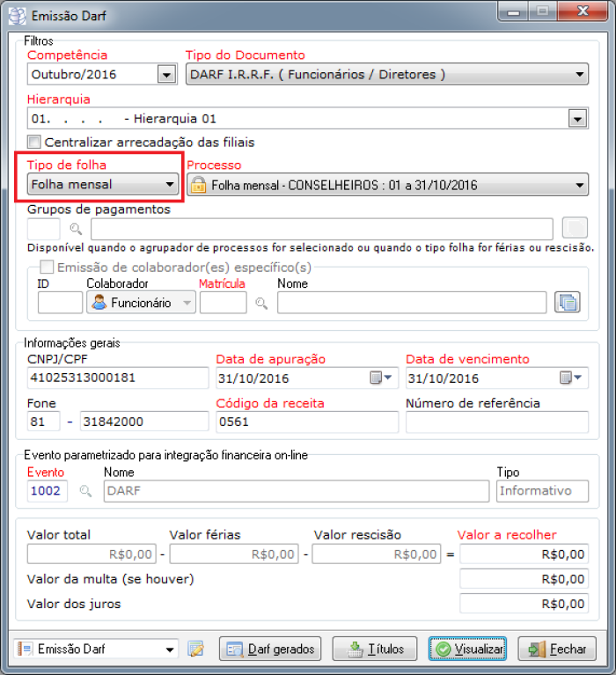Click the multiple selection icon beside Nome
The height and width of the screenshot is (675, 616).
568,303
